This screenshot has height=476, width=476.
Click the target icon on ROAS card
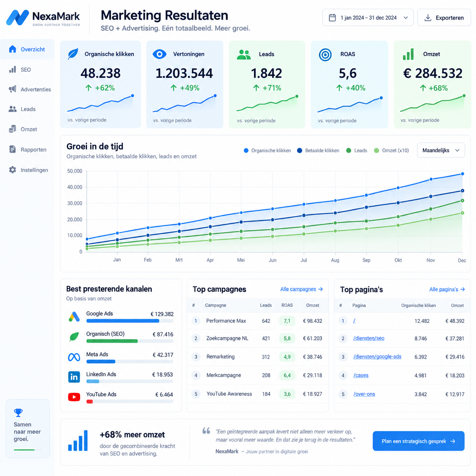coord(325,55)
